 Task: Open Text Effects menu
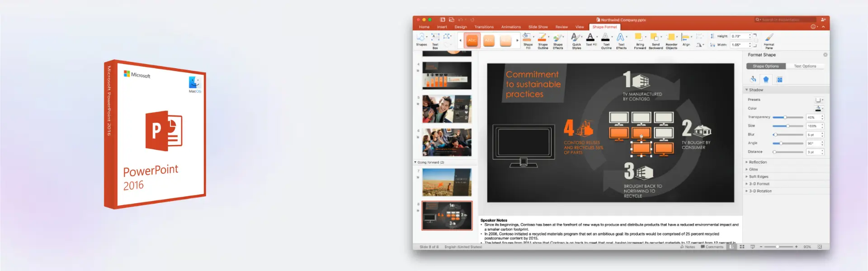[x=621, y=41]
